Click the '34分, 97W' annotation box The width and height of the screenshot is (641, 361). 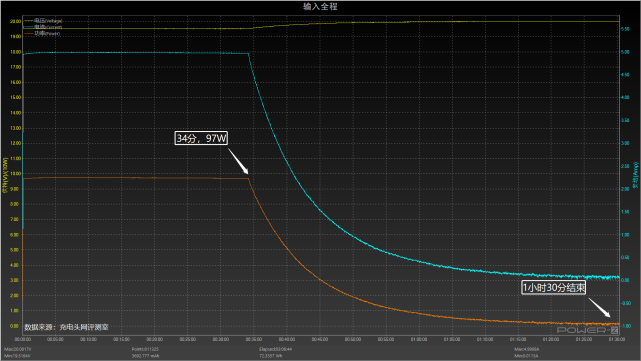(x=201, y=138)
